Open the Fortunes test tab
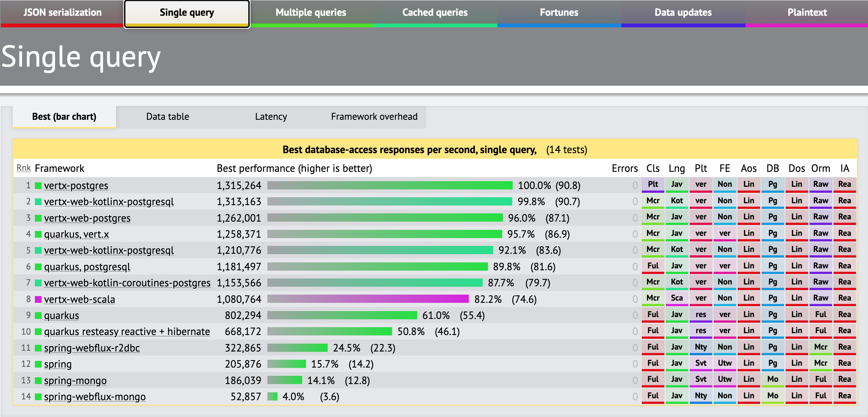The height and width of the screenshot is (417, 868). tap(559, 13)
